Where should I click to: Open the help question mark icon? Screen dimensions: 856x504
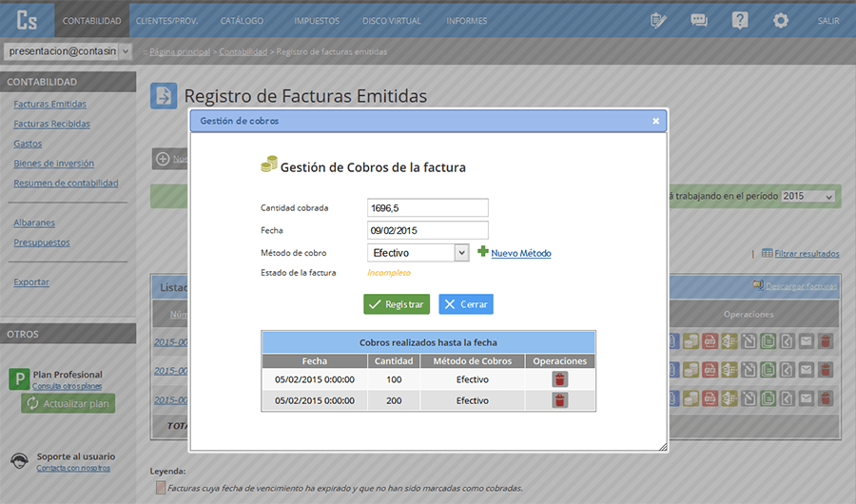(x=739, y=20)
